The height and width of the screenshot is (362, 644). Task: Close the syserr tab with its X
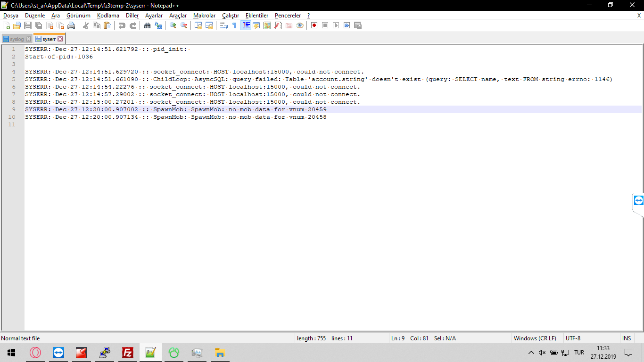click(60, 39)
